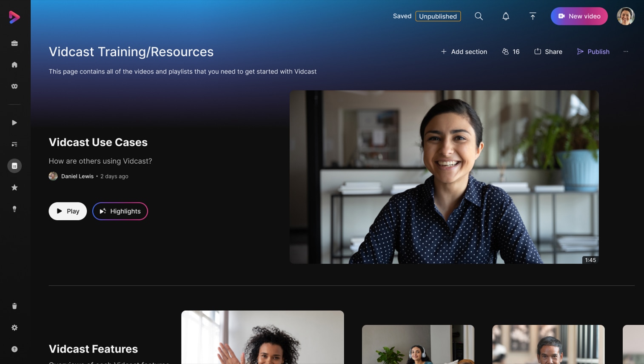Open the Vidcast Use Cases video thumbnail

[x=444, y=177]
